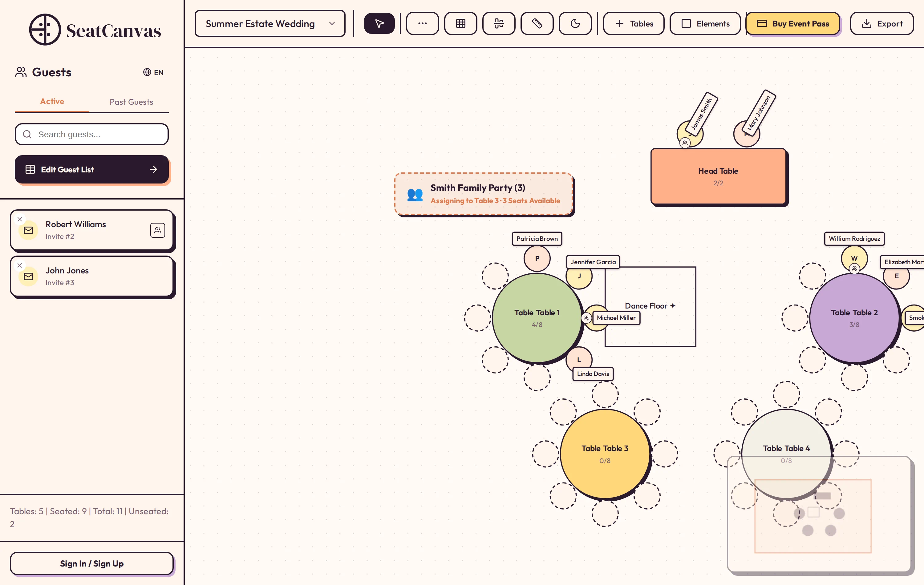Select the Dance Floor element

pos(650,306)
